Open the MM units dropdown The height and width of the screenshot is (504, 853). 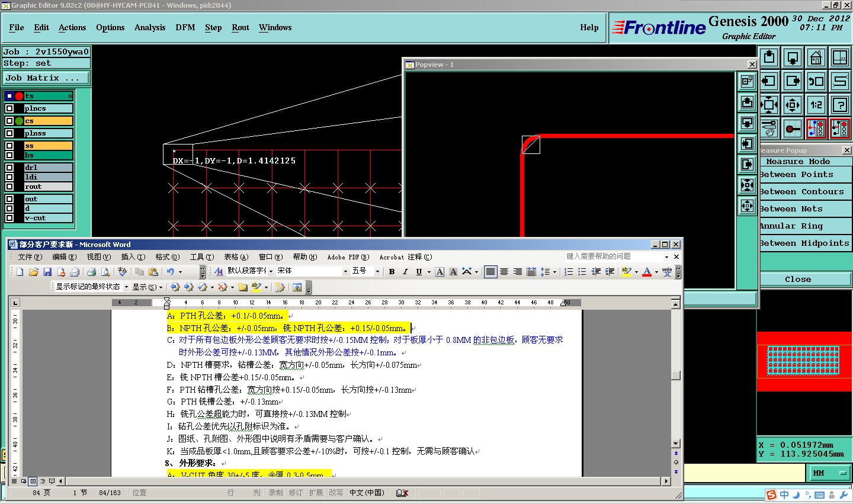[x=829, y=473]
